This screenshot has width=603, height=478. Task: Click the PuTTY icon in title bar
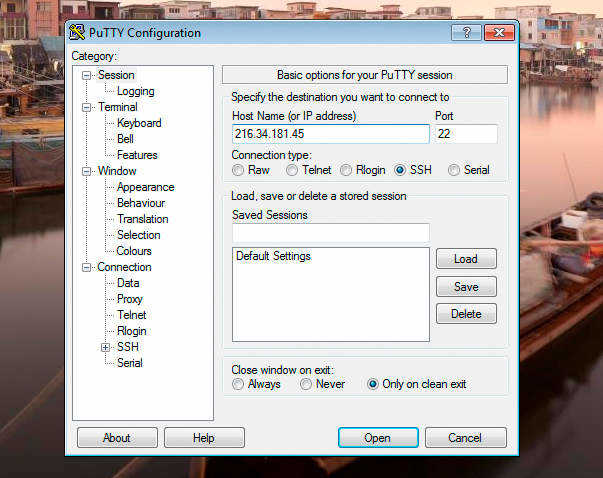[x=77, y=32]
